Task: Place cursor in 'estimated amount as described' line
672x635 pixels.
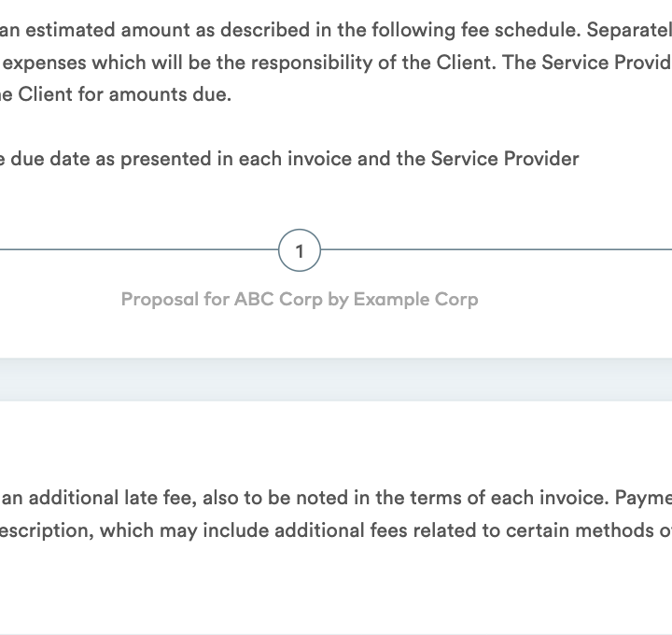Action: (x=336, y=31)
